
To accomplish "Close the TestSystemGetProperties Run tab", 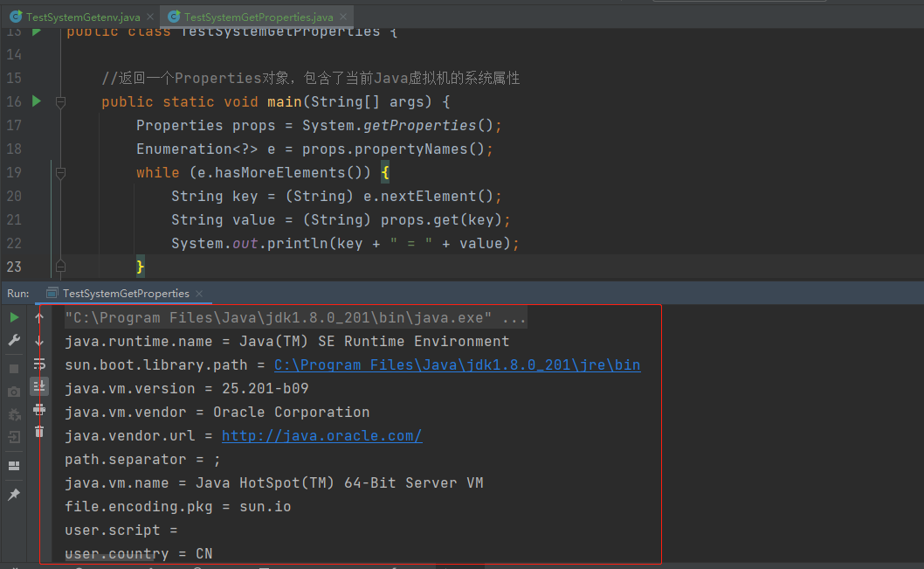I will point(199,294).
